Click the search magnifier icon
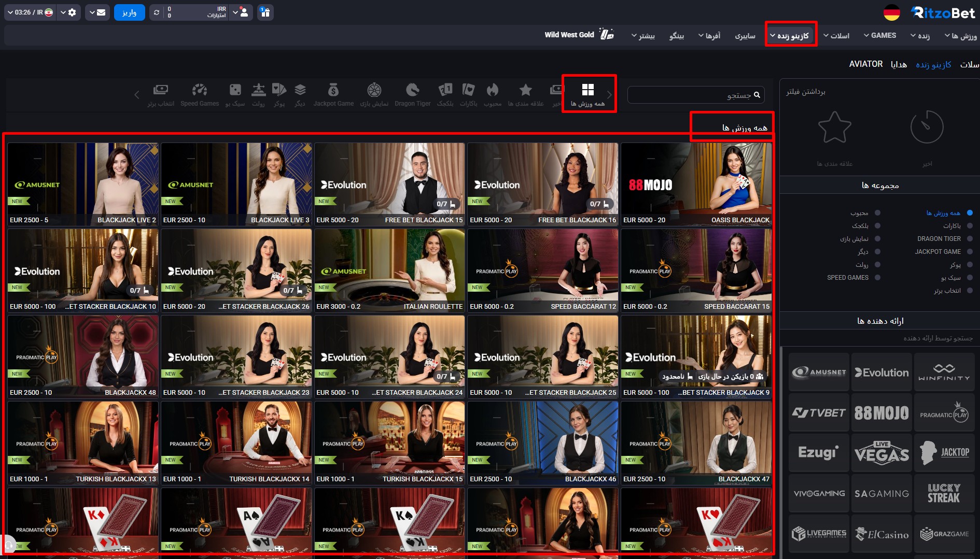980x559 pixels. click(x=757, y=95)
